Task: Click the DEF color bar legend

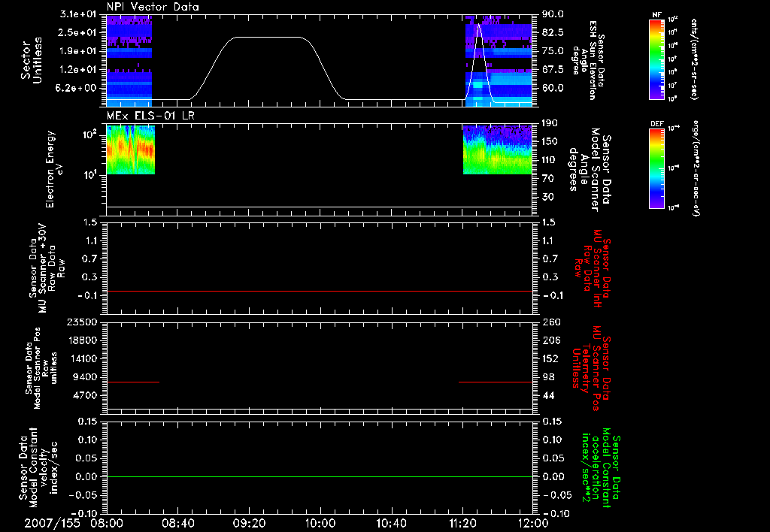Action: pyautogui.click(x=656, y=168)
